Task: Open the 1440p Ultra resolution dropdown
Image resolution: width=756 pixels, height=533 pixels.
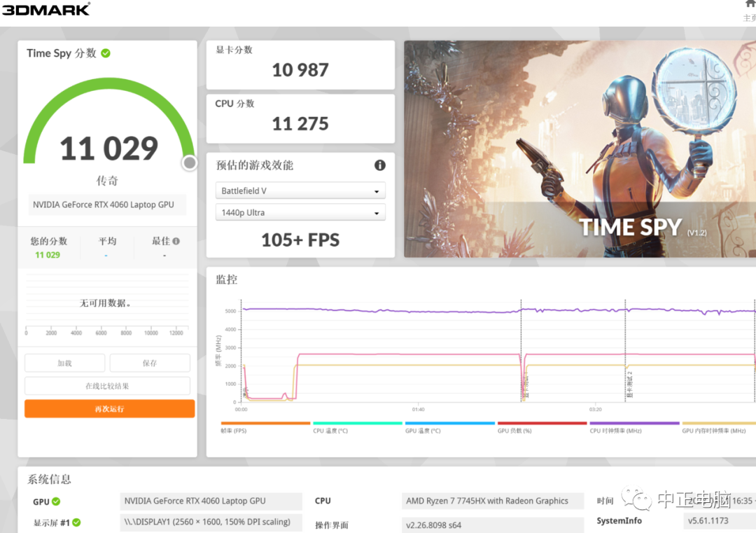Action: pos(300,213)
